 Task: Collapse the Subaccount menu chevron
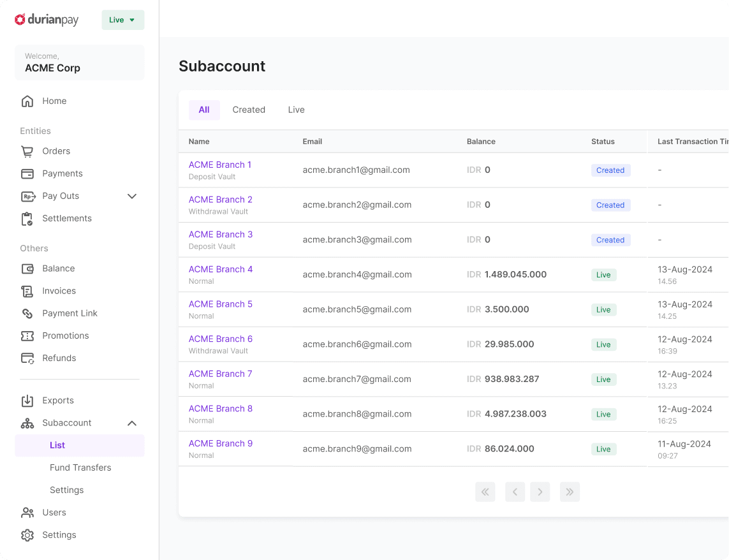(132, 424)
